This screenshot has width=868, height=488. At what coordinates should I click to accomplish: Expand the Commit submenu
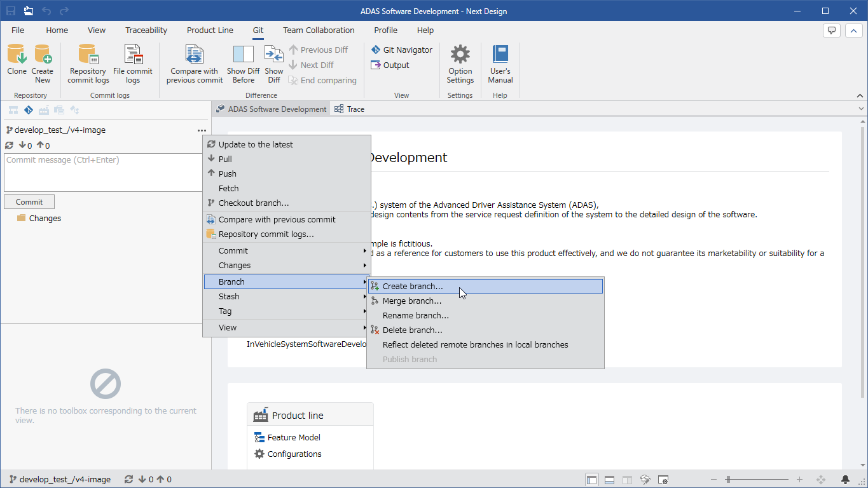point(287,250)
